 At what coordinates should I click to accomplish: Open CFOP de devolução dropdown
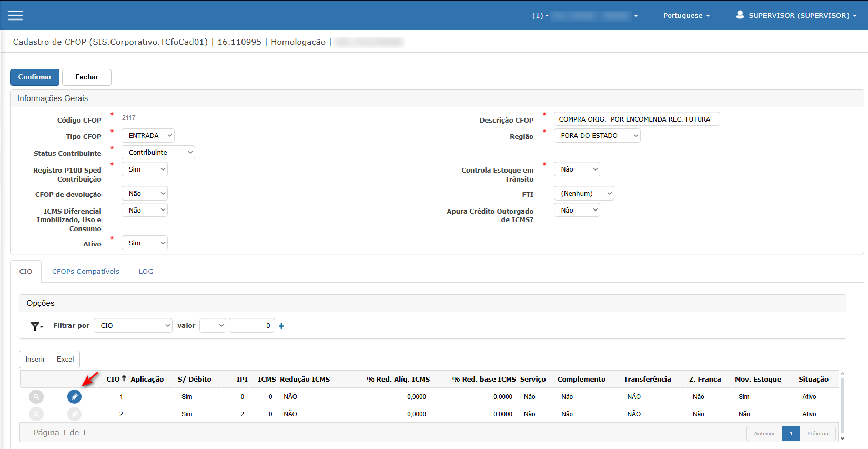pyautogui.click(x=145, y=194)
